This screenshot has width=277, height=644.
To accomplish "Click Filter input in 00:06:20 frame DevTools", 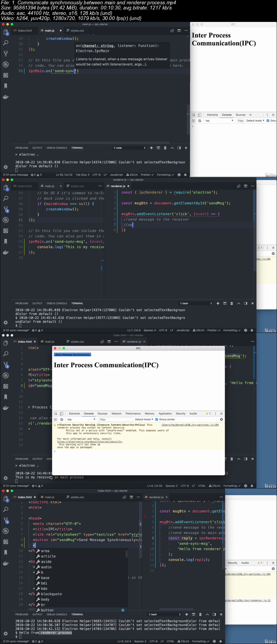I will click(116, 420).
